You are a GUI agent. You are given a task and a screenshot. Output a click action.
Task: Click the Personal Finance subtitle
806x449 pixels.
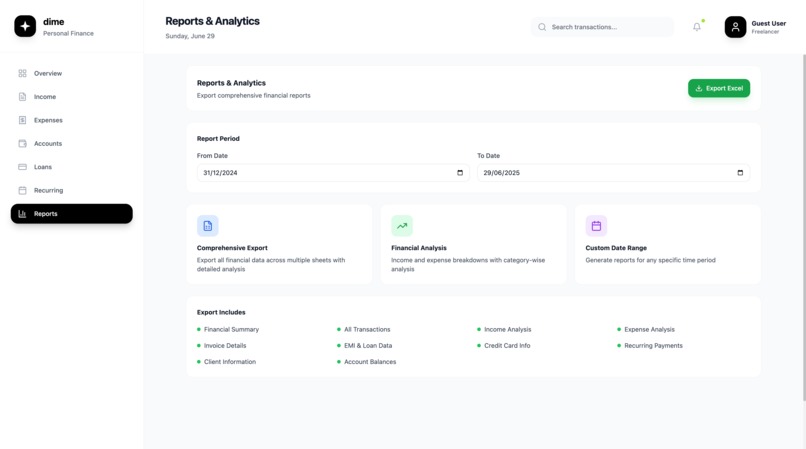point(68,33)
